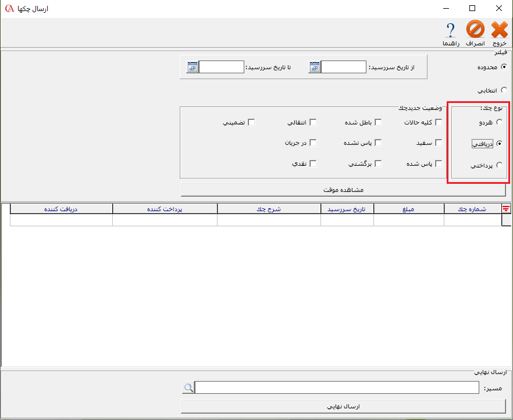The image size is (513, 420).
Task: Enable the کلیه حالات checkbox
Action: (x=438, y=122)
